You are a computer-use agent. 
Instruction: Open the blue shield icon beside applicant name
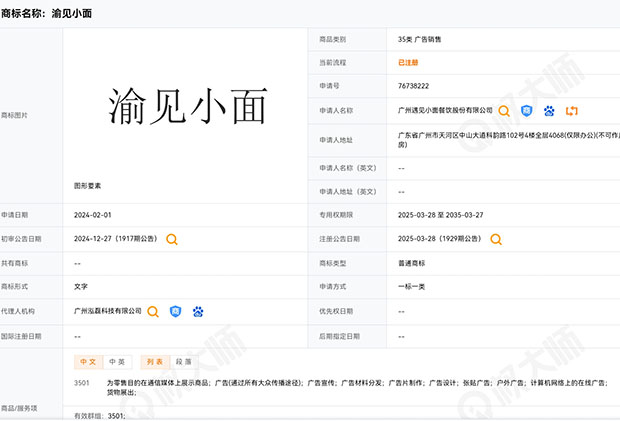526,111
